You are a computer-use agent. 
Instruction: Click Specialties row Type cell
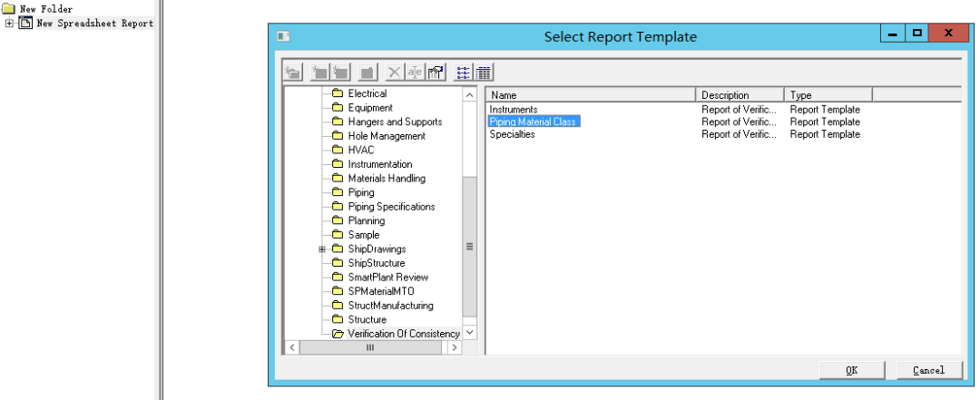pos(825,134)
